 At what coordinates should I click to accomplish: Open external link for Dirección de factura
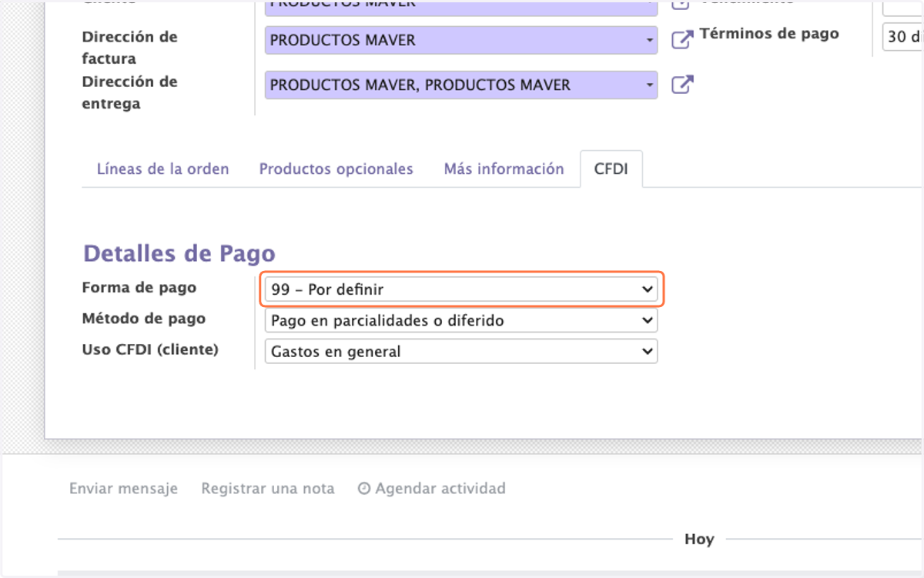(x=682, y=40)
